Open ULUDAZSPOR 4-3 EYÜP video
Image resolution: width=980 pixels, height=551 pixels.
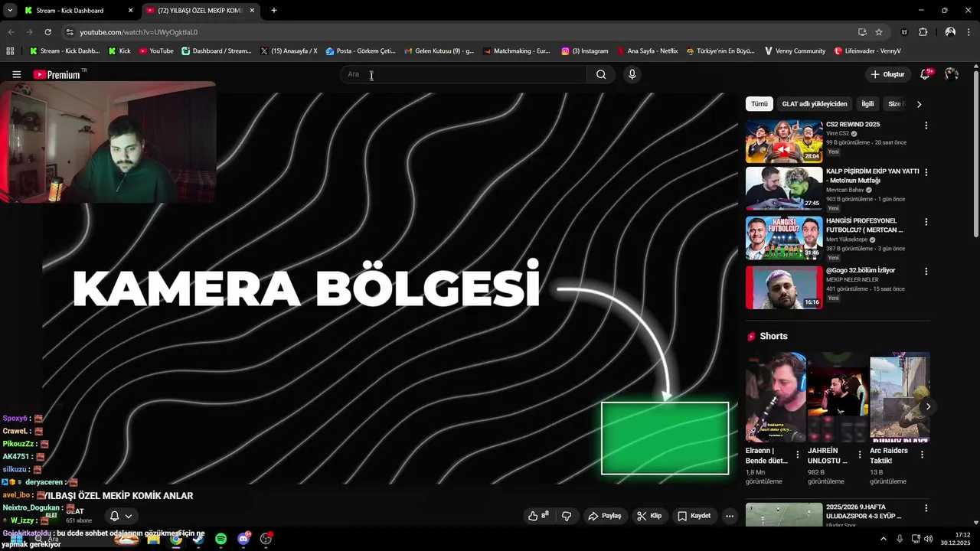[784, 514]
